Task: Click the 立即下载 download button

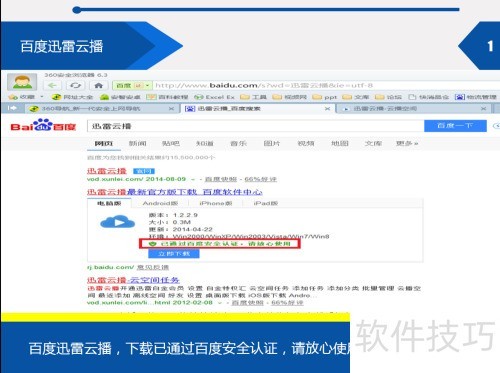Action: pos(174,254)
